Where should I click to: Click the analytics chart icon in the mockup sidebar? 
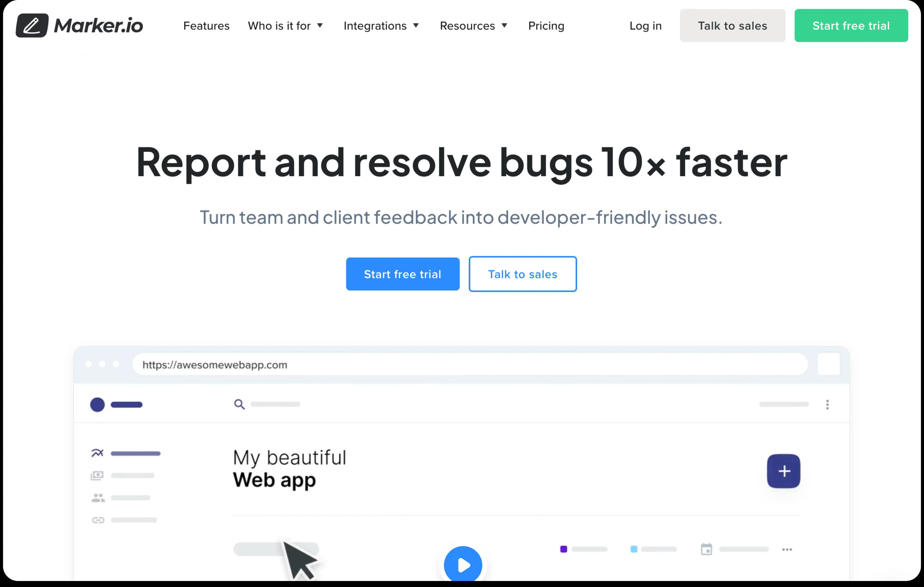(x=97, y=453)
